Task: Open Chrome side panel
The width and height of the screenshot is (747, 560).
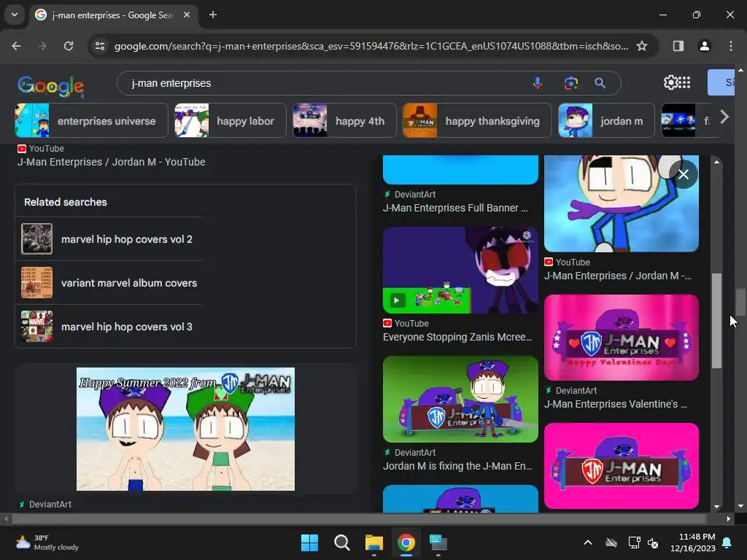Action: (678, 46)
